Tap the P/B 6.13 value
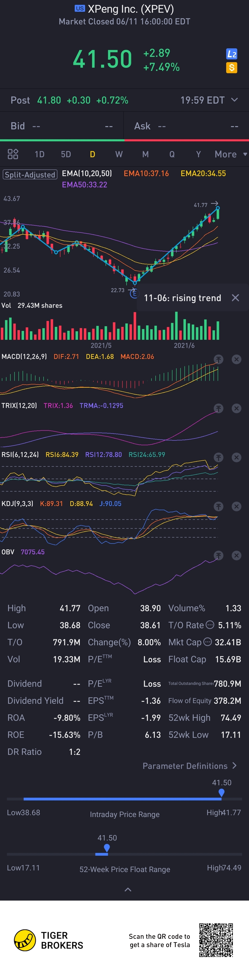Viewport: 249px width, 980px height. (153, 735)
